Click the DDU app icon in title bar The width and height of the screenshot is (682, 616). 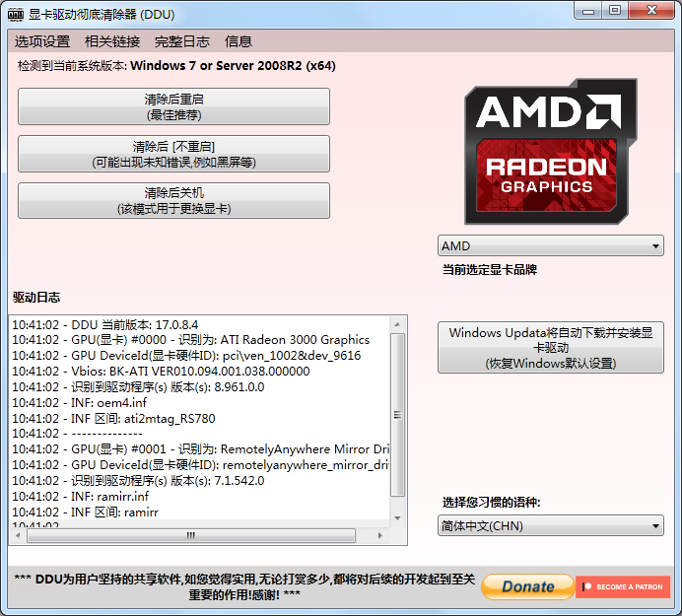tap(16, 15)
